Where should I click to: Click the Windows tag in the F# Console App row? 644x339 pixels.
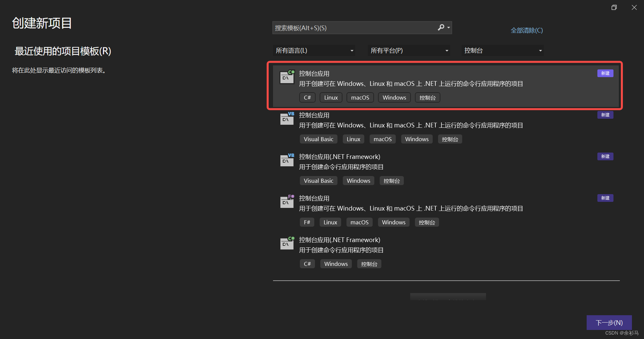pyautogui.click(x=394, y=222)
